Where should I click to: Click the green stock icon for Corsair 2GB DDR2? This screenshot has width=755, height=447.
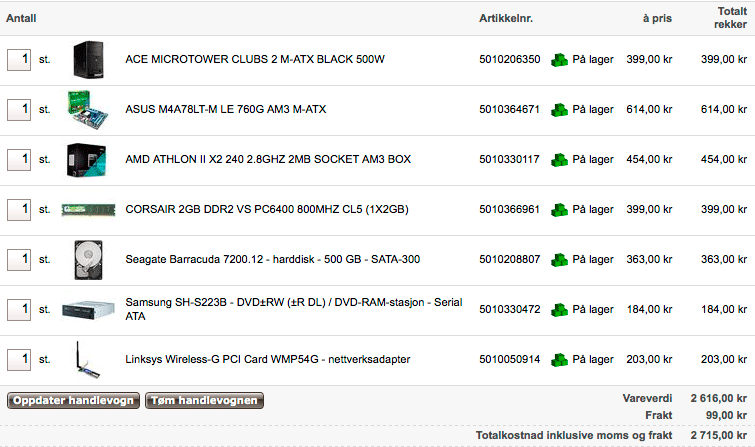point(559,210)
